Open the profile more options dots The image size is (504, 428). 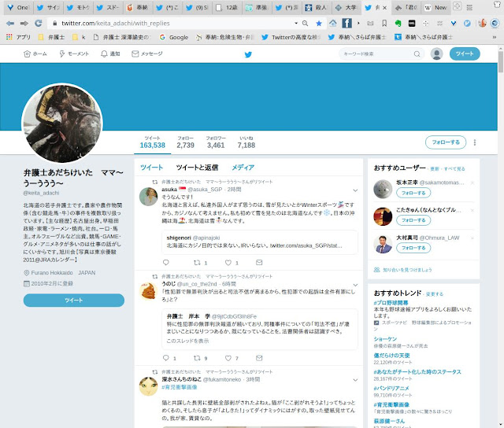(x=475, y=142)
